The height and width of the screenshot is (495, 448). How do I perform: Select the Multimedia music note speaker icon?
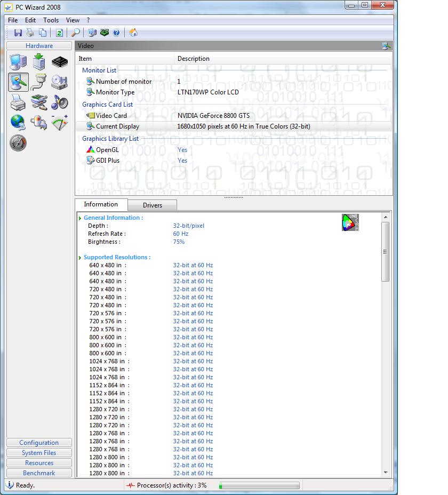pos(59,102)
